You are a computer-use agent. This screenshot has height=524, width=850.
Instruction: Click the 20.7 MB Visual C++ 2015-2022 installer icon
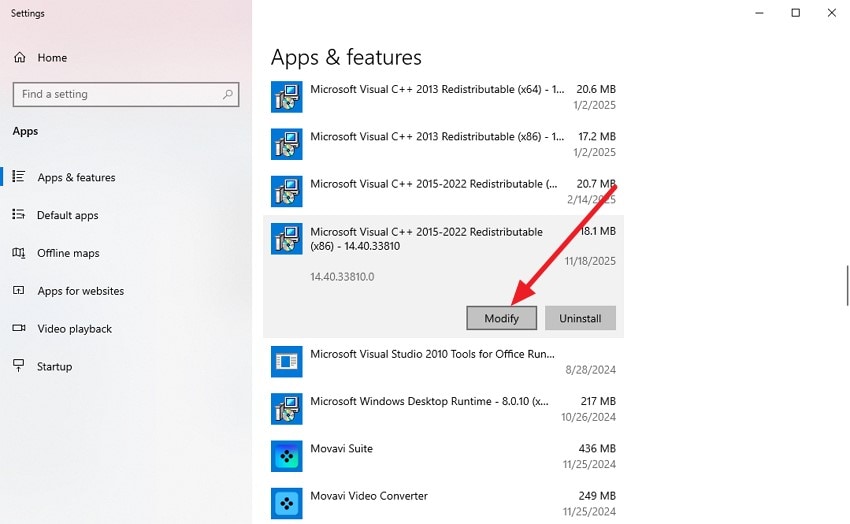click(287, 191)
